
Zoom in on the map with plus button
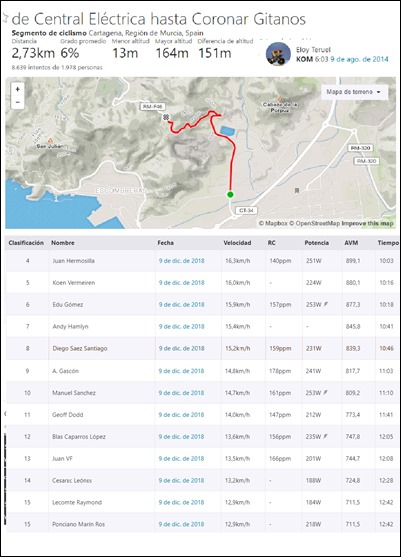(x=18, y=89)
